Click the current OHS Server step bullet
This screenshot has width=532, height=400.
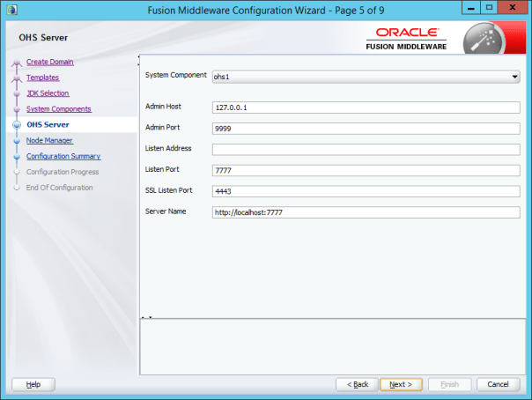[x=16, y=125]
